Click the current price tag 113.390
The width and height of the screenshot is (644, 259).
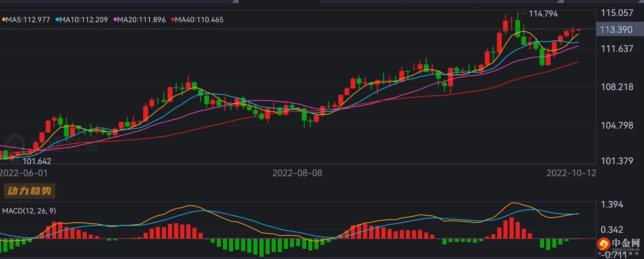(x=616, y=30)
